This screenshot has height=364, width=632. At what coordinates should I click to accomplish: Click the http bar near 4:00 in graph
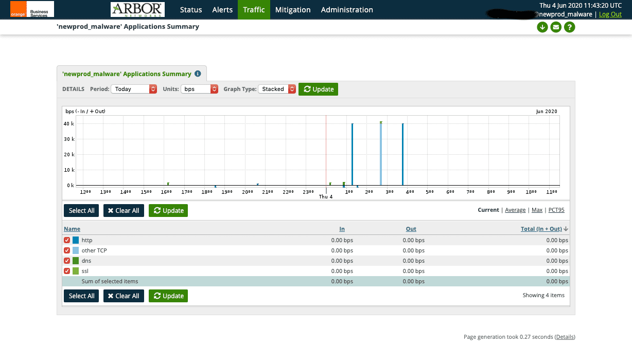pos(402,154)
